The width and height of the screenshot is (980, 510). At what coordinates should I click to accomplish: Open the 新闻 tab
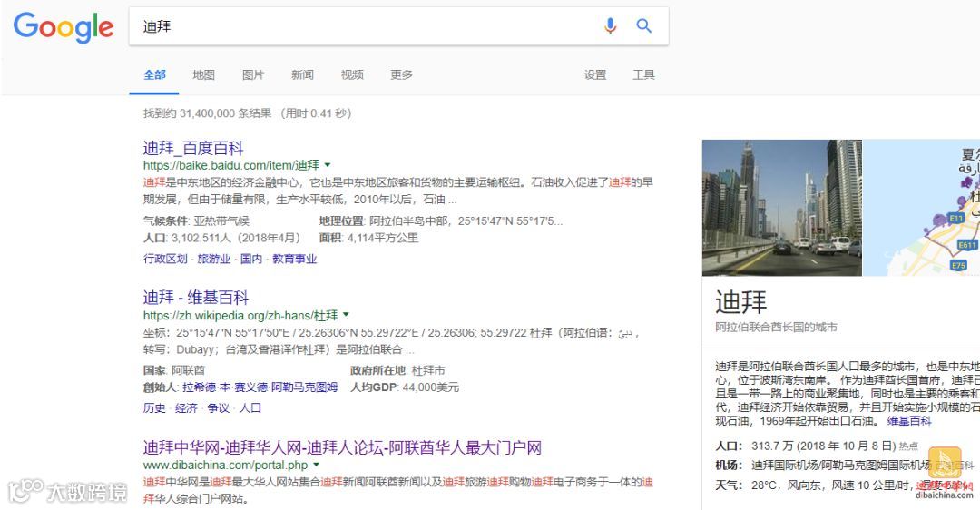[302, 75]
